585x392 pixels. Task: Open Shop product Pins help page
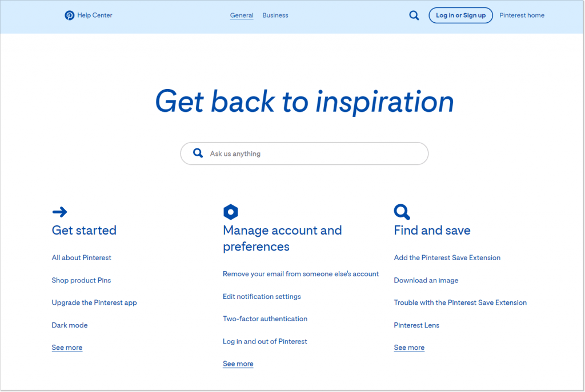click(x=81, y=280)
